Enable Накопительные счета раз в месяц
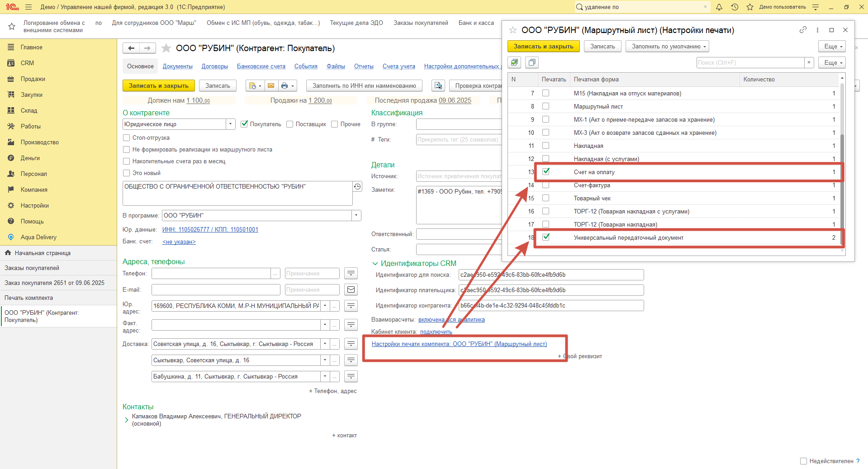The image size is (868, 469). point(127,161)
